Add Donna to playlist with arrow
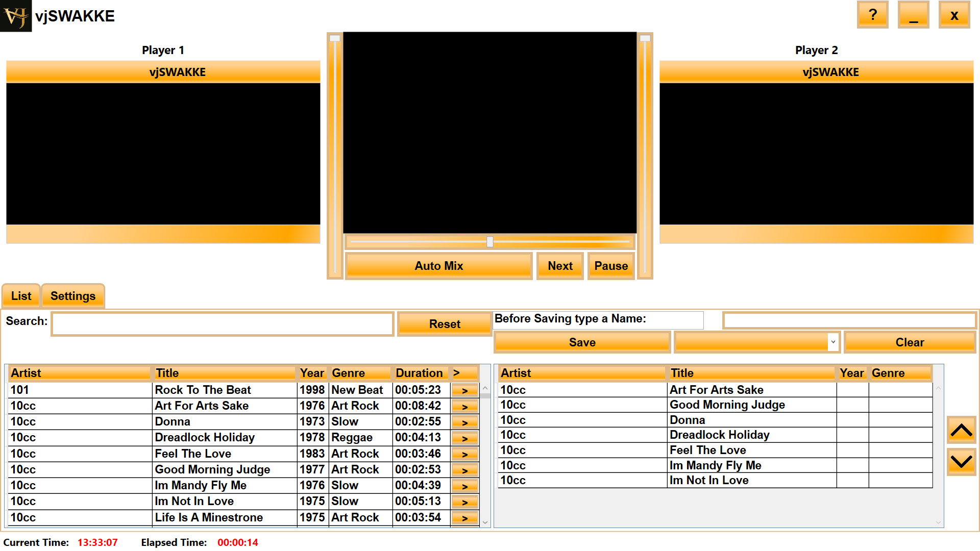 click(464, 422)
